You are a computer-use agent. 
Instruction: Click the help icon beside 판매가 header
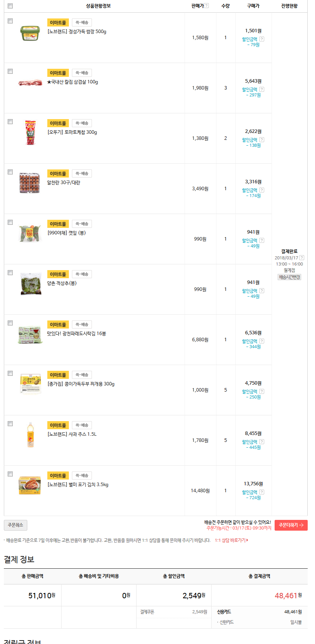[x=207, y=6]
